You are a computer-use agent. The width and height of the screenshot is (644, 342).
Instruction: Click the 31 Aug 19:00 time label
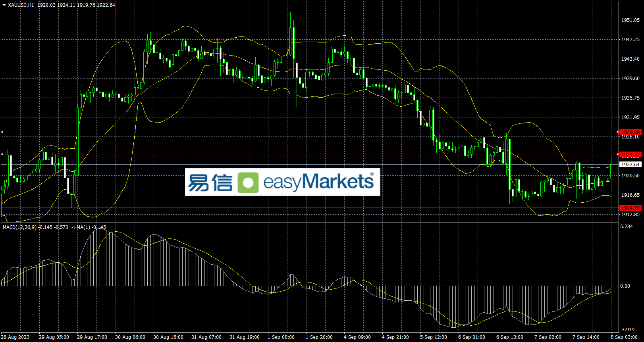click(x=245, y=337)
